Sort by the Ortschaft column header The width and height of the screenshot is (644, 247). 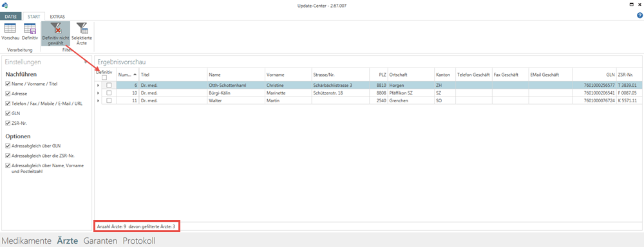coord(411,75)
